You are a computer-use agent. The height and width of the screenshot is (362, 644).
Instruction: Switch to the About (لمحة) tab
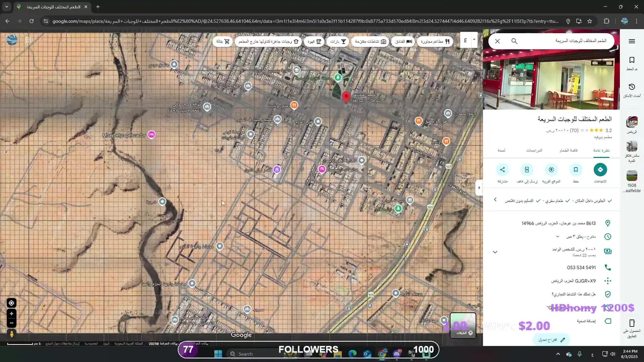click(x=502, y=150)
